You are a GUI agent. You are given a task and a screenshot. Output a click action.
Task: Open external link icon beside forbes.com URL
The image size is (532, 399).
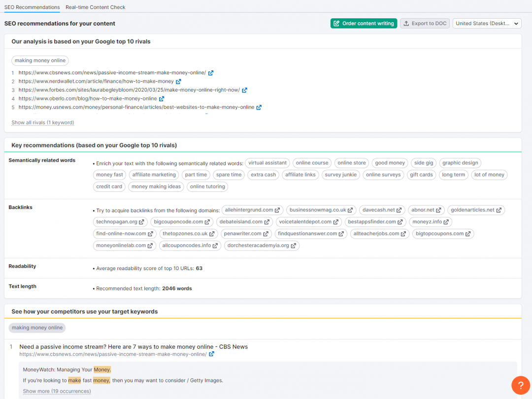coord(244,90)
